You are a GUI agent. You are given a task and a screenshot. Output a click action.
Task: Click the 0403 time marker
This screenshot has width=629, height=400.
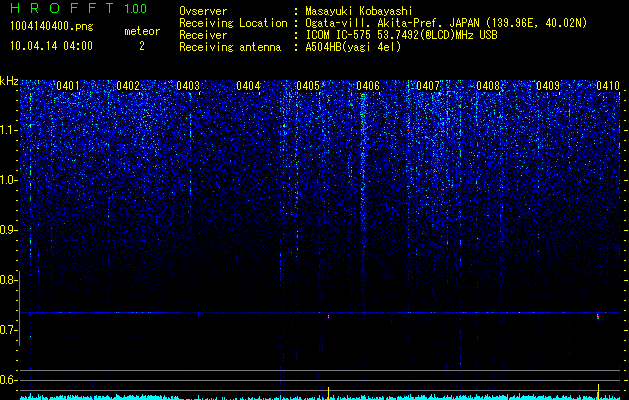pos(188,86)
